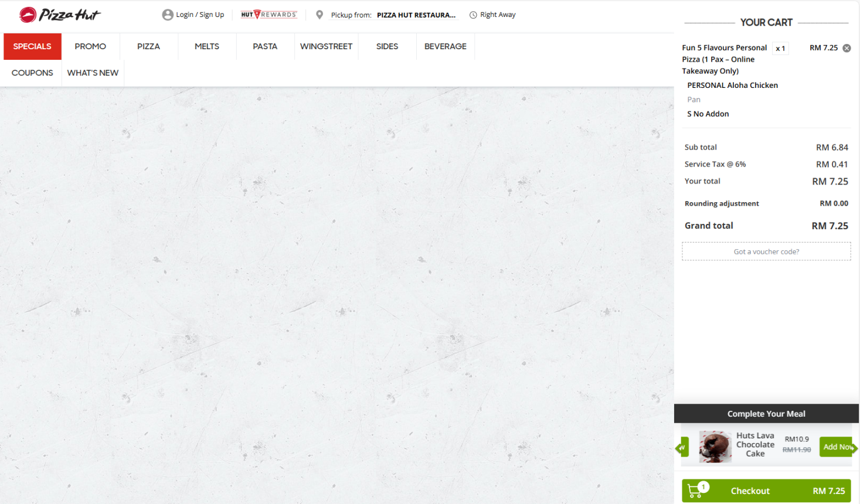
Task: Open the SPECIALS menu tab
Action: 32,46
